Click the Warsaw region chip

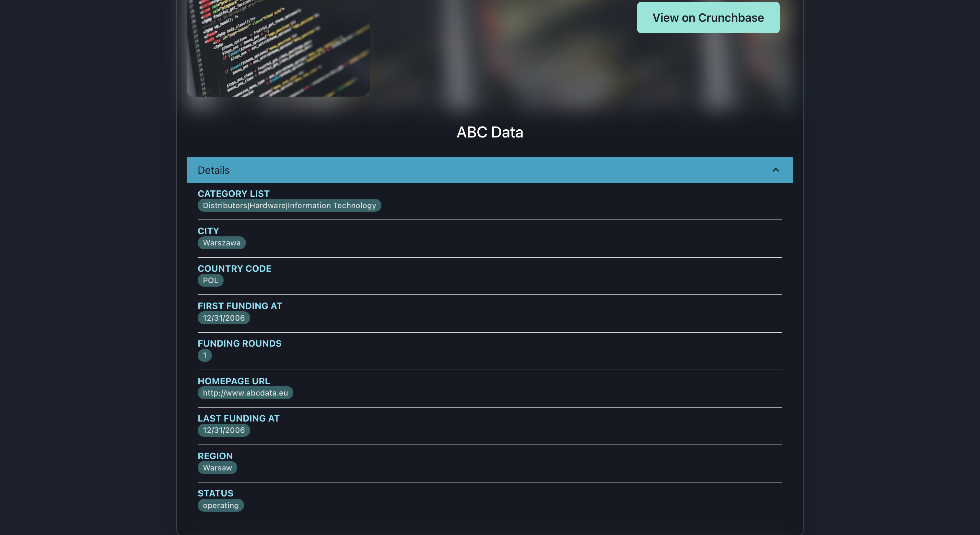click(217, 468)
